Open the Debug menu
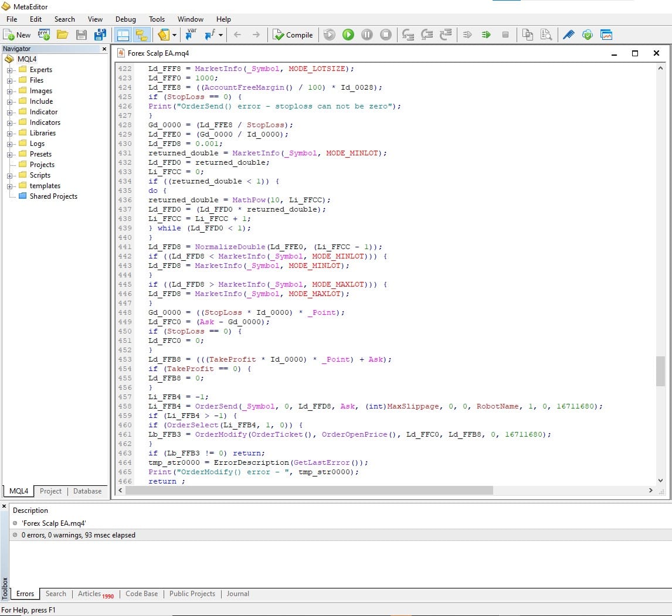 125,19
